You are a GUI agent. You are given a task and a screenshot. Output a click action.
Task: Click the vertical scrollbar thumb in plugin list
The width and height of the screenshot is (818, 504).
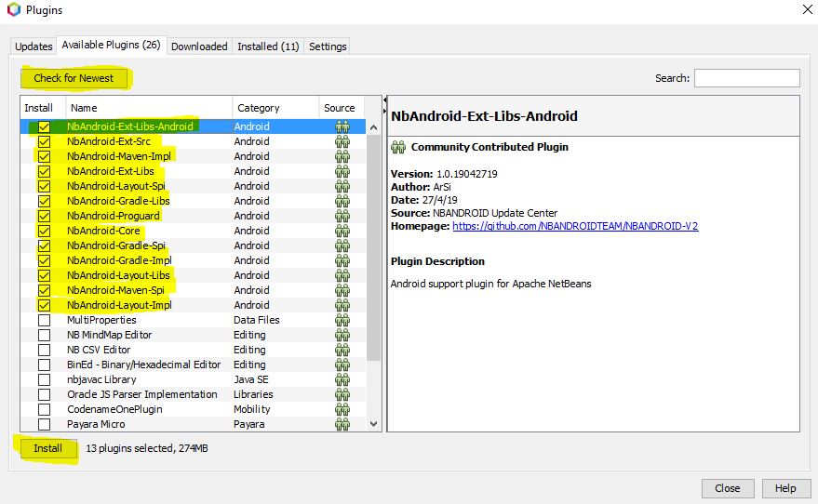tap(373, 247)
